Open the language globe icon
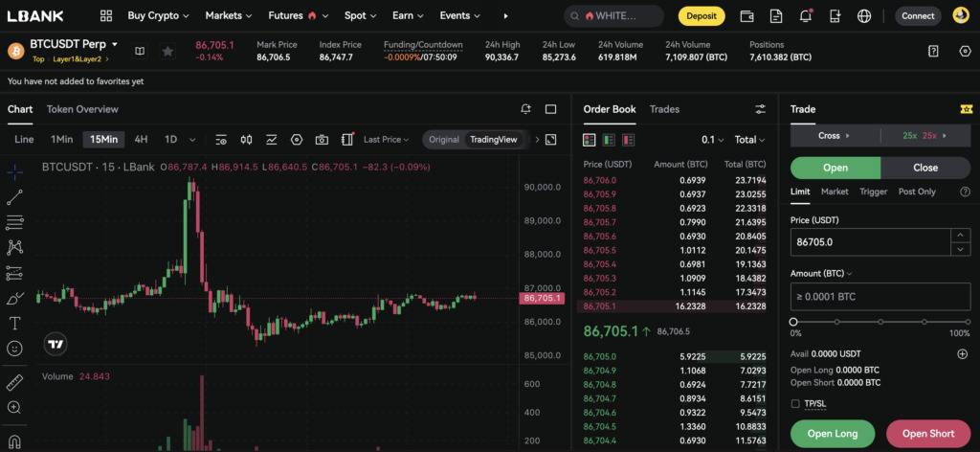980x452 pixels. coord(864,16)
